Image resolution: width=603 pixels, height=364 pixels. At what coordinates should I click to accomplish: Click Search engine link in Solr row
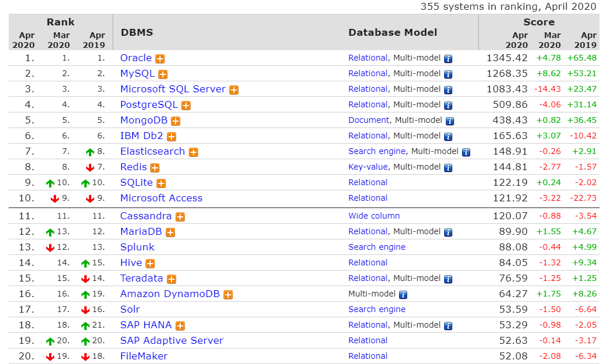click(x=377, y=309)
